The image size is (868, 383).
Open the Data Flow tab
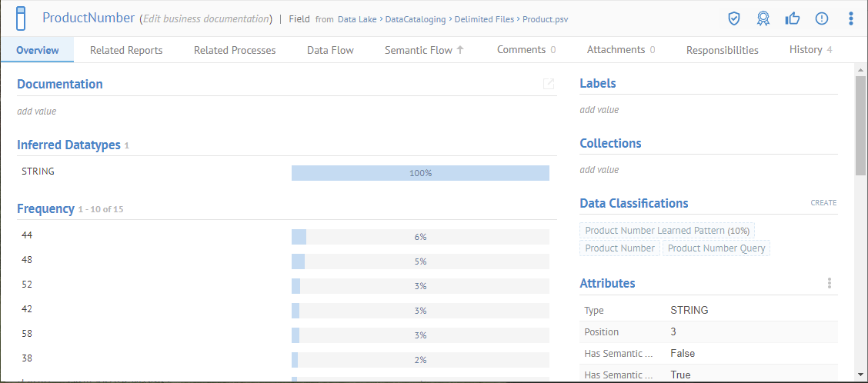click(330, 50)
